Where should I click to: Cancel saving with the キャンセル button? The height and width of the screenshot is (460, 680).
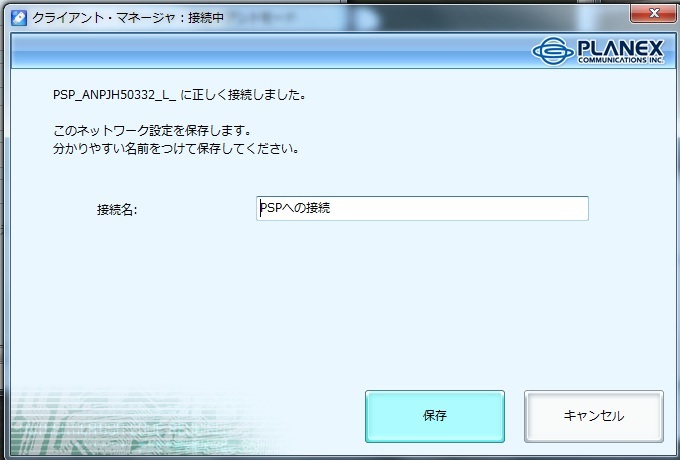click(x=594, y=416)
